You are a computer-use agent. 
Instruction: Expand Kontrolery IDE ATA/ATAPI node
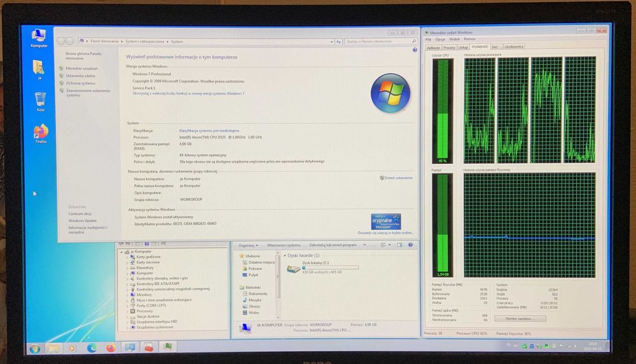coord(127,284)
